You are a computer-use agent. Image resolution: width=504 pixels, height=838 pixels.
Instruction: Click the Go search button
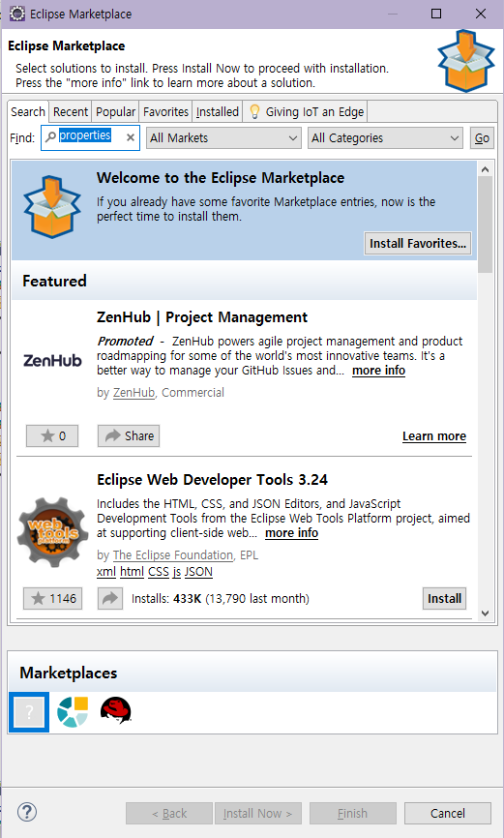tap(482, 137)
